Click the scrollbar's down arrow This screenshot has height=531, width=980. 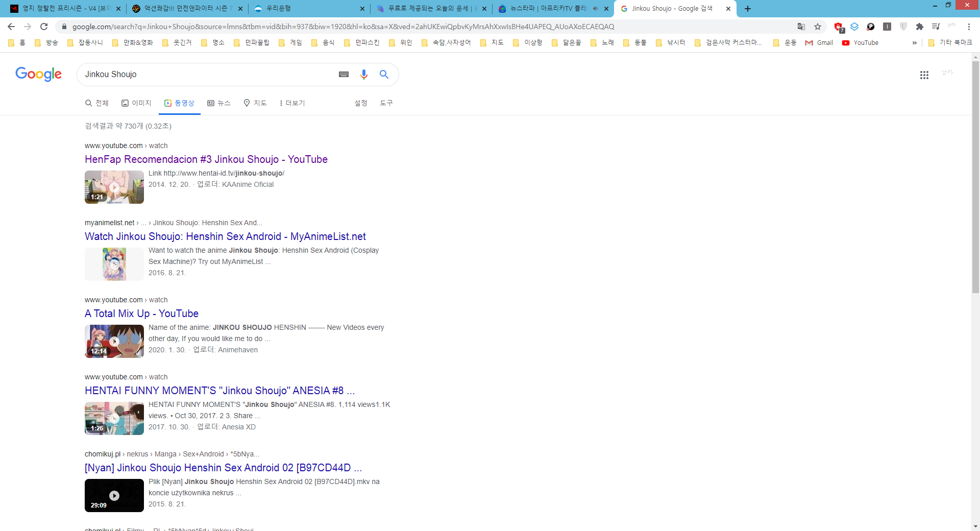[975, 526]
